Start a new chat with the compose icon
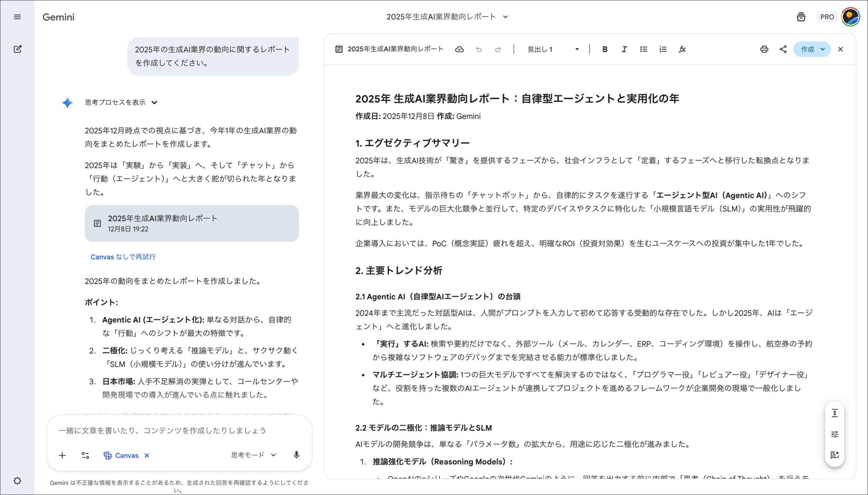The height and width of the screenshot is (495, 868). pyautogui.click(x=18, y=49)
